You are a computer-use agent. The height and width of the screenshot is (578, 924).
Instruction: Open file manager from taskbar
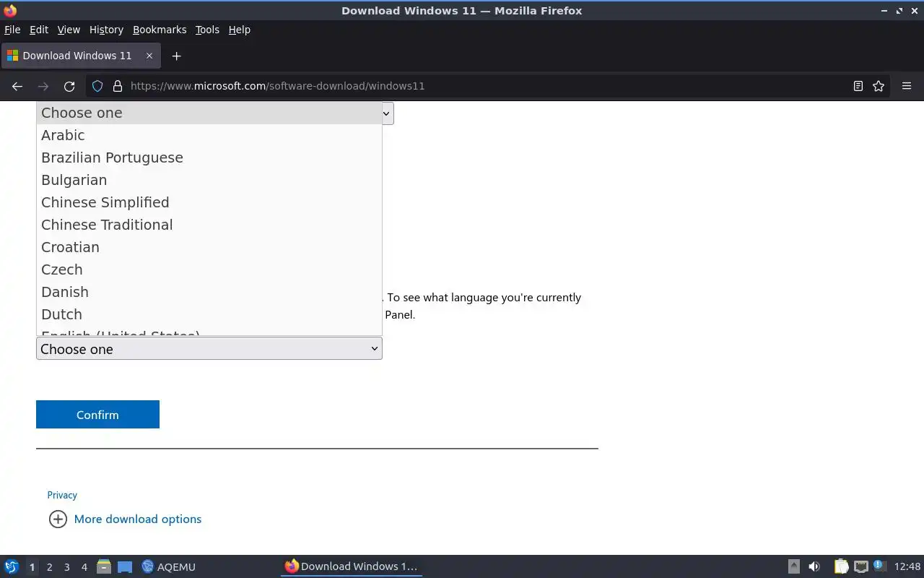[x=104, y=566]
